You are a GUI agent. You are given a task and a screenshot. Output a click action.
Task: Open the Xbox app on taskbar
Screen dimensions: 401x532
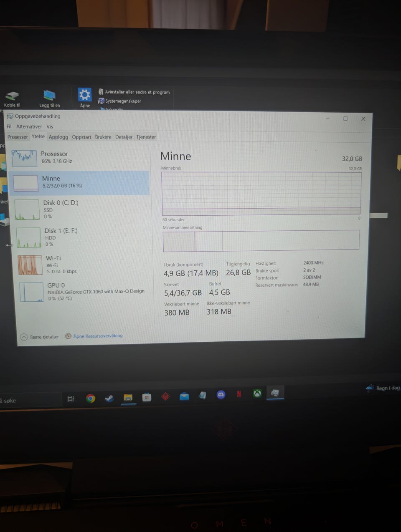tap(257, 393)
